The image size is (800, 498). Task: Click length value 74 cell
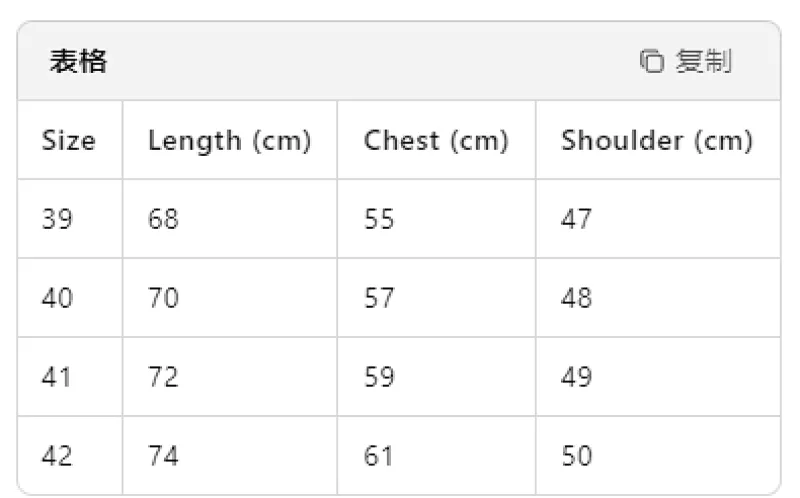[x=230, y=455]
